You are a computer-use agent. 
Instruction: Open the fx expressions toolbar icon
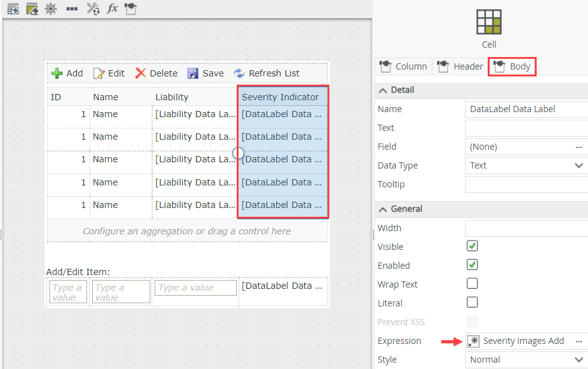tap(111, 9)
